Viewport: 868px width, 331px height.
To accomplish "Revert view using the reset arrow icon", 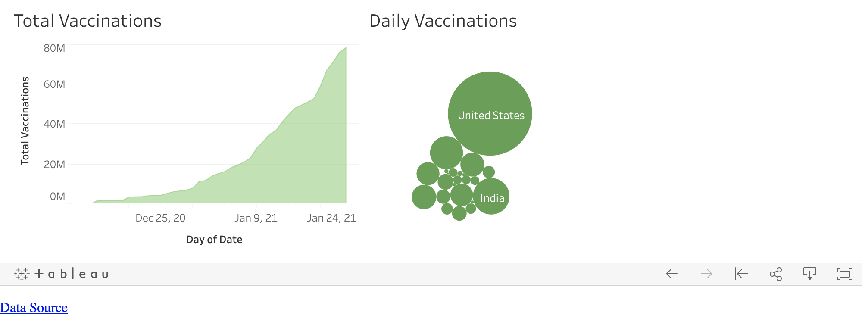I will tap(741, 274).
